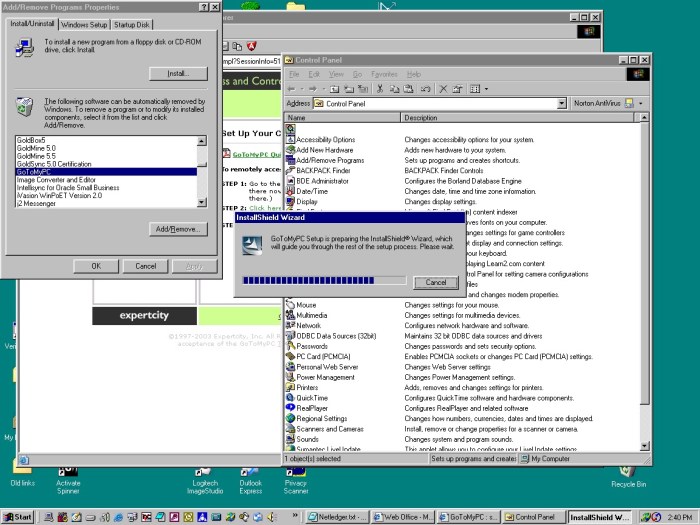The height and width of the screenshot is (525, 700).
Task: Select the QuickTime icon
Action: click(x=291, y=397)
